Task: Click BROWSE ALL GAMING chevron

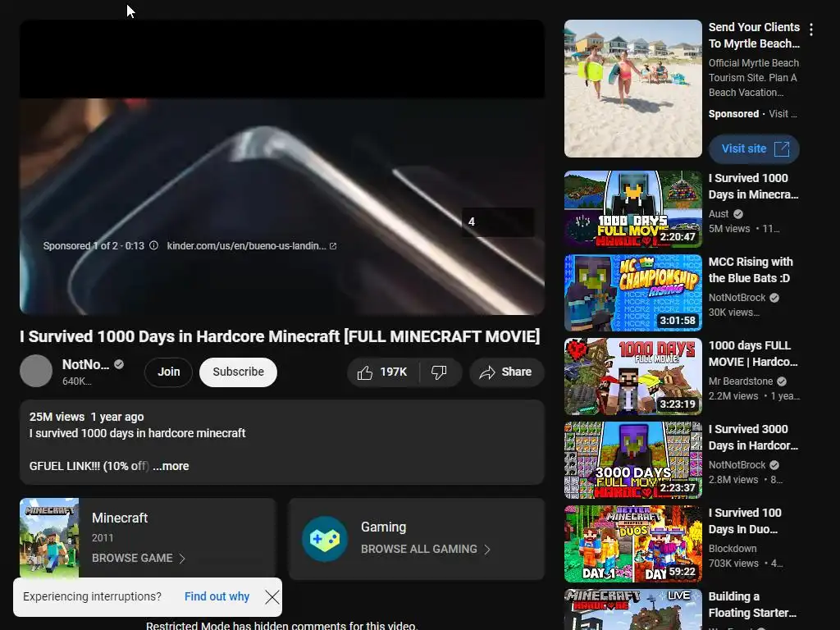Action: point(487,549)
